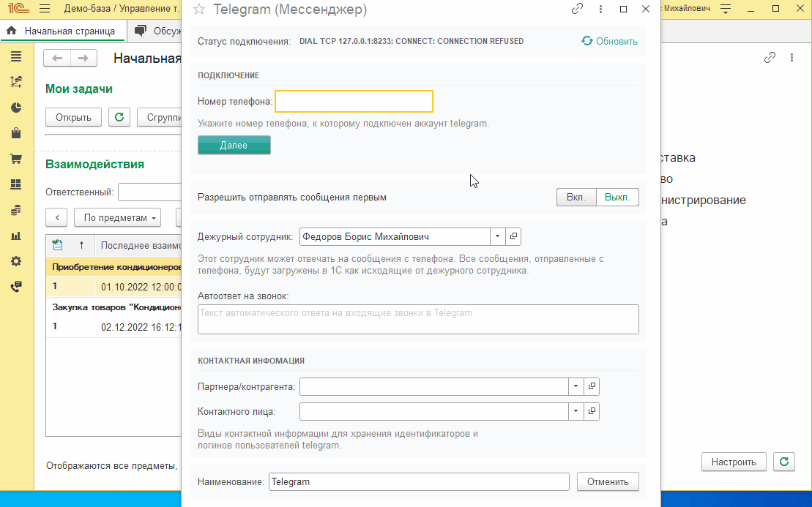The width and height of the screenshot is (812, 507).
Task: Open the bar chart section in sidebar
Action: click(16, 236)
